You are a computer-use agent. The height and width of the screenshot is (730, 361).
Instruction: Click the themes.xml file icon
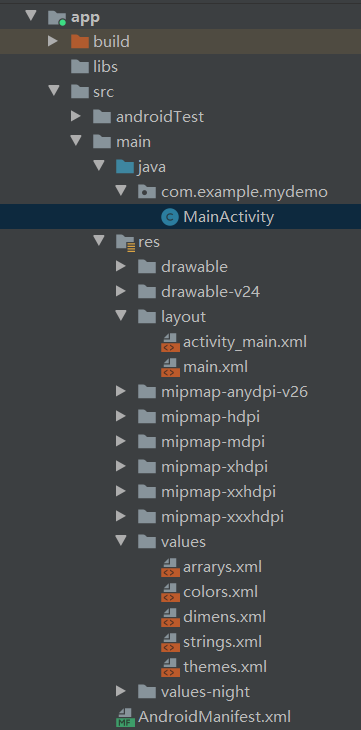[170, 667]
